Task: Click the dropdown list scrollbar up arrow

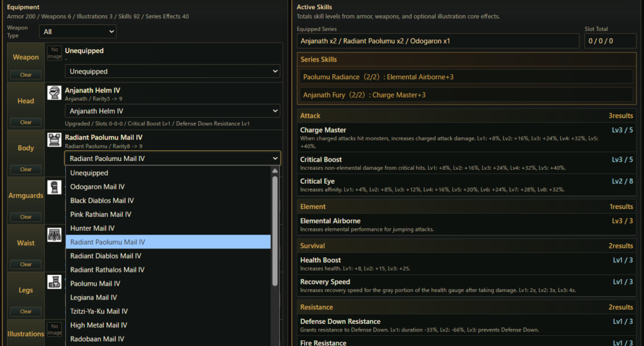Action: 275,170
